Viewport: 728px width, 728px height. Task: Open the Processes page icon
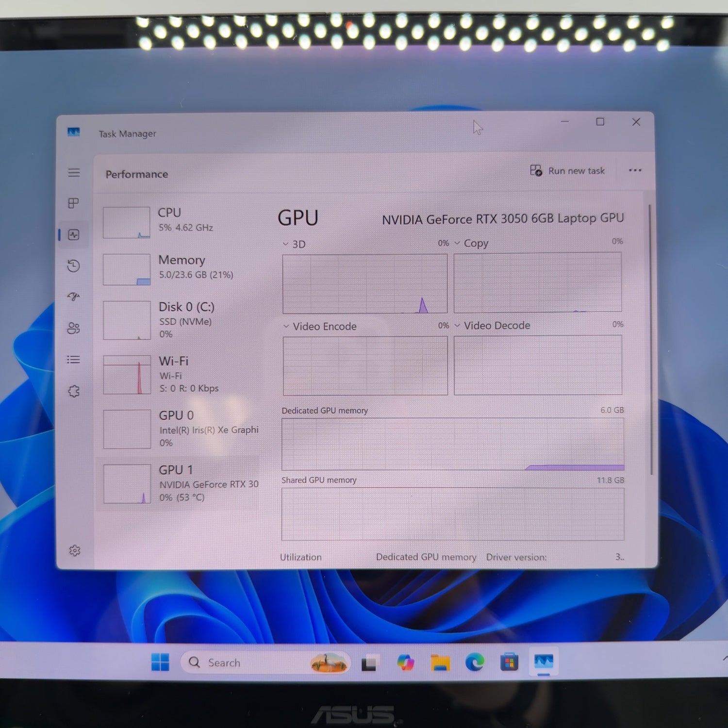point(74,203)
